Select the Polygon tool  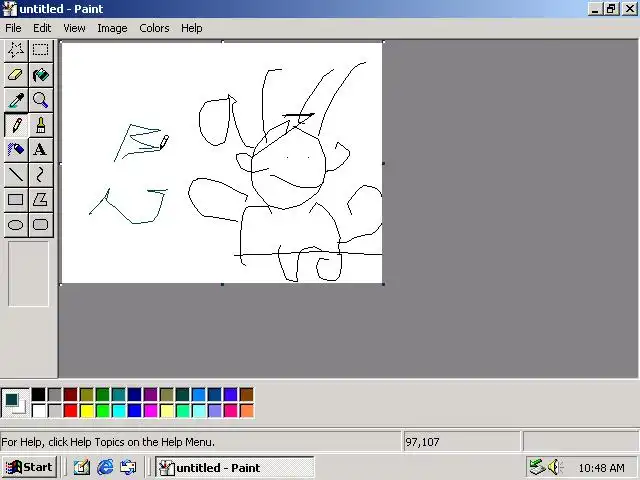[x=40, y=200]
